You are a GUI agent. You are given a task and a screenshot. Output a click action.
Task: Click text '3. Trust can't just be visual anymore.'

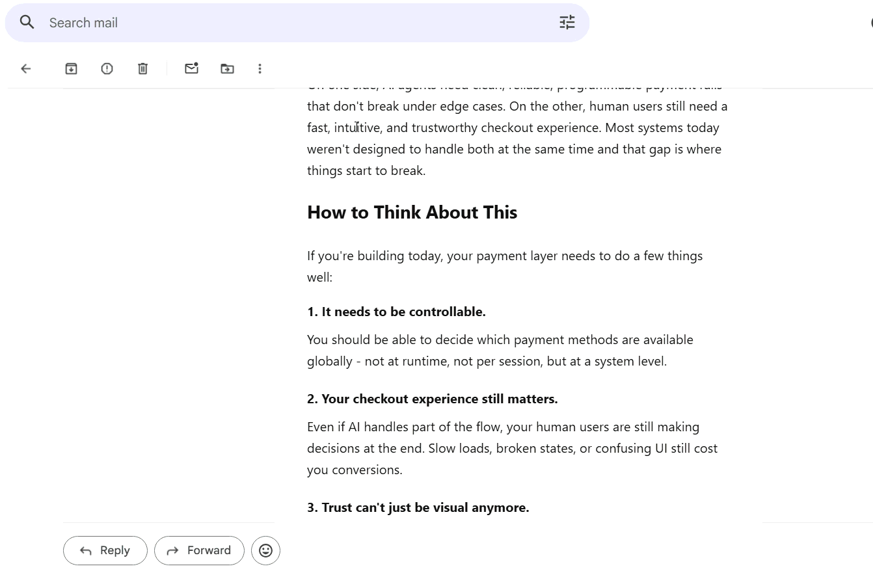tap(418, 507)
